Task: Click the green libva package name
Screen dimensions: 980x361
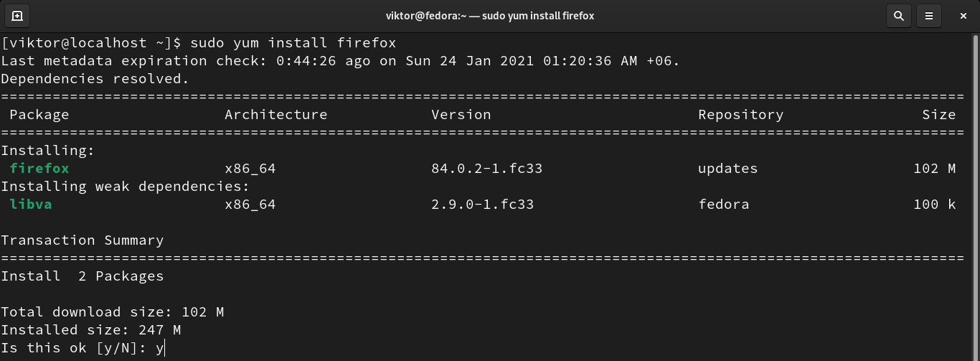Action: coord(31,205)
